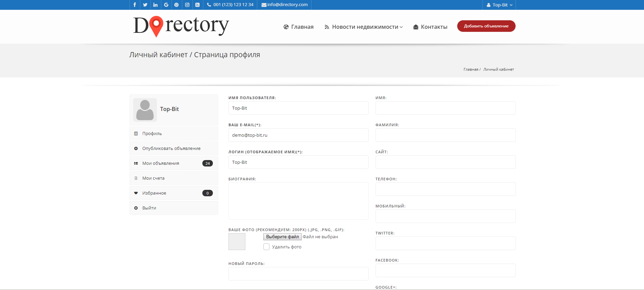Click the RSS icon next to Новости недвижимости
Screen dimensions: 644x290
pyautogui.click(x=327, y=27)
